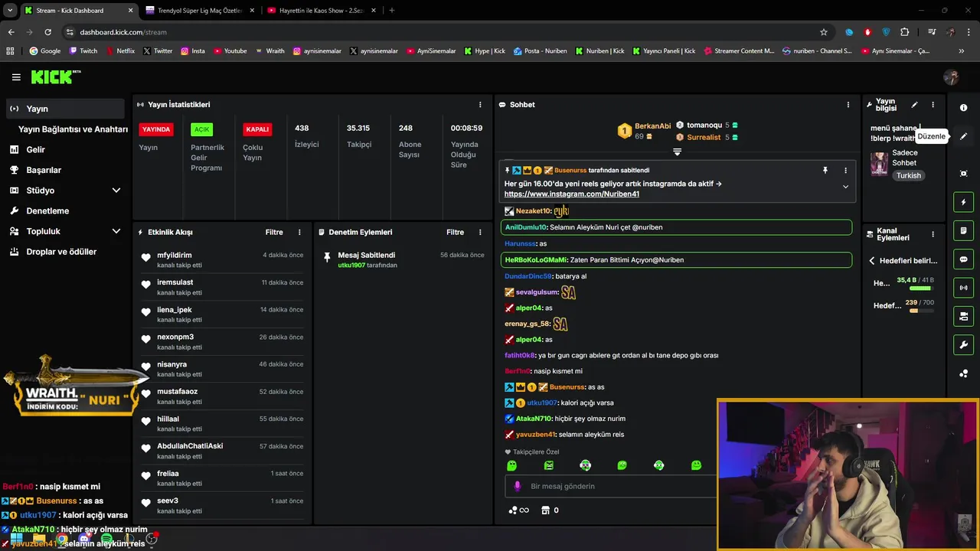Collapse the leaderboard arrow under top gifters
980x551 pixels.
[677, 152]
